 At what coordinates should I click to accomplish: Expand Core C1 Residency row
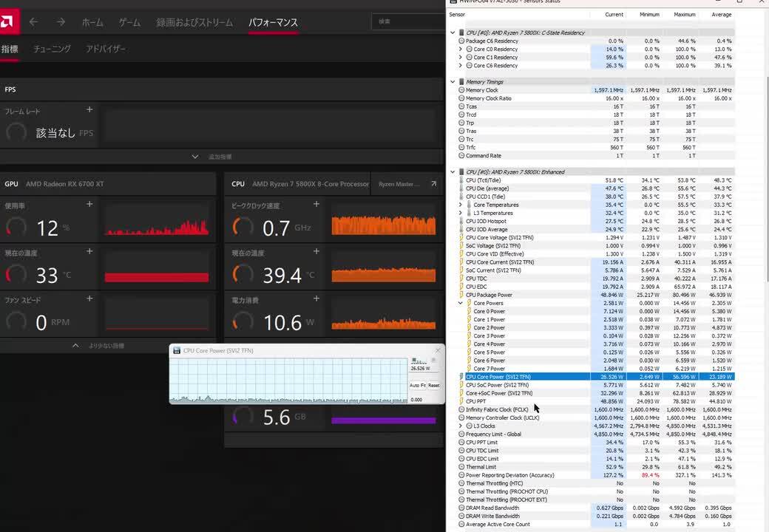461,58
